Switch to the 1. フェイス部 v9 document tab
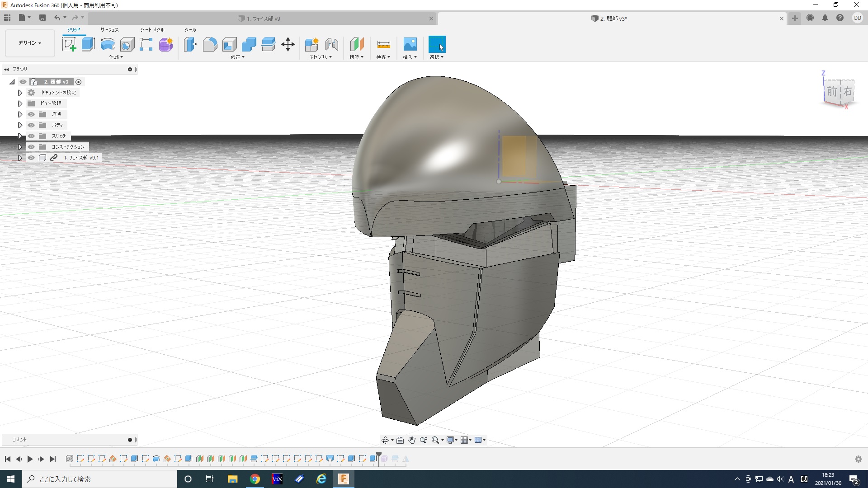868x488 pixels. pyautogui.click(x=263, y=19)
